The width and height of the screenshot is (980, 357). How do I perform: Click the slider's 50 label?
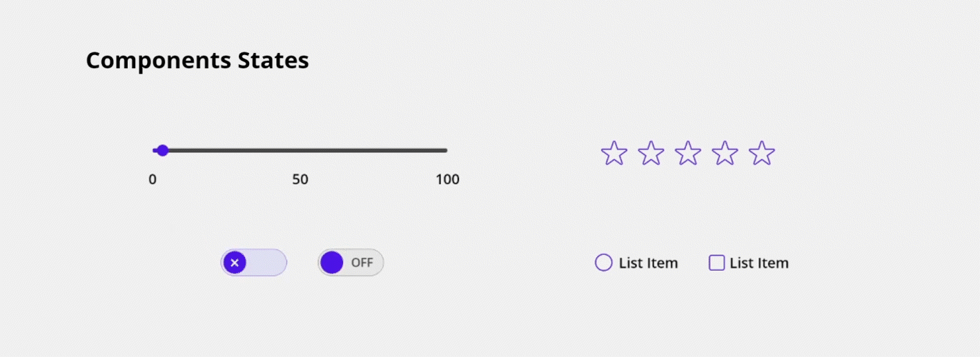300,180
